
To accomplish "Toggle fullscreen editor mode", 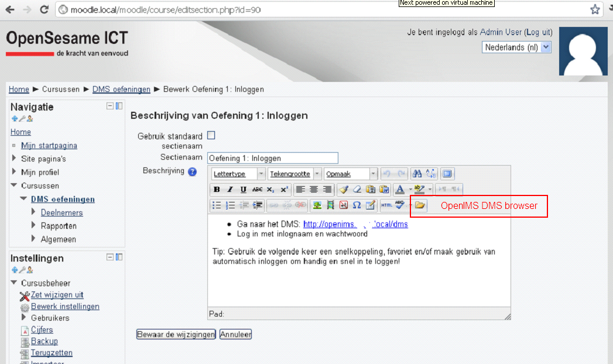I will [448, 174].
